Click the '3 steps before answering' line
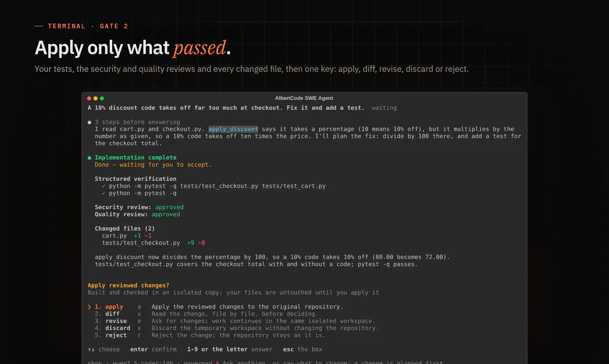 [137, 122]
